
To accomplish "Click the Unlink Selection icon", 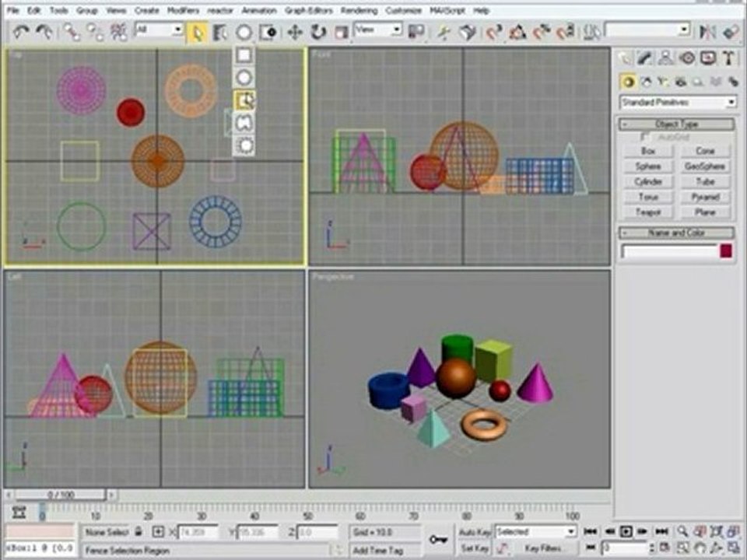I will pyautogui.click(x=95, y=32).
